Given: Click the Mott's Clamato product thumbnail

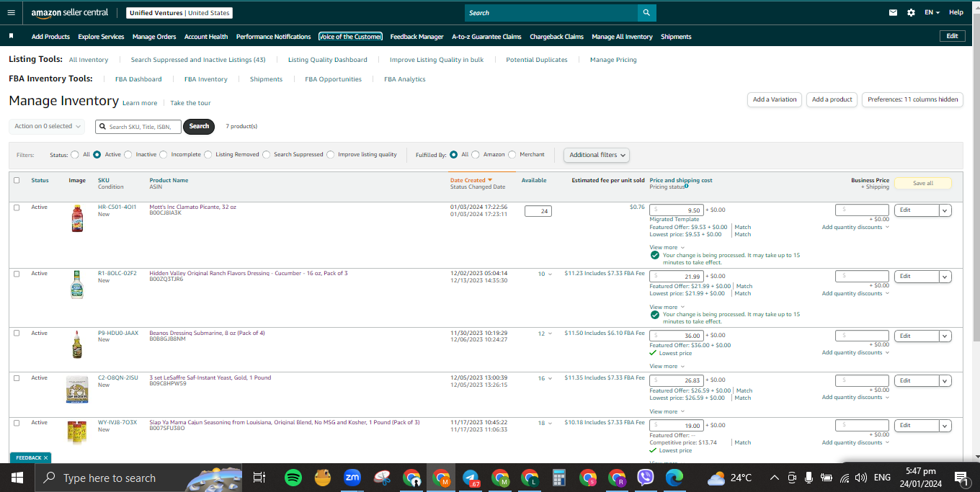Looking at the screenshot, I should coord(77,218).
